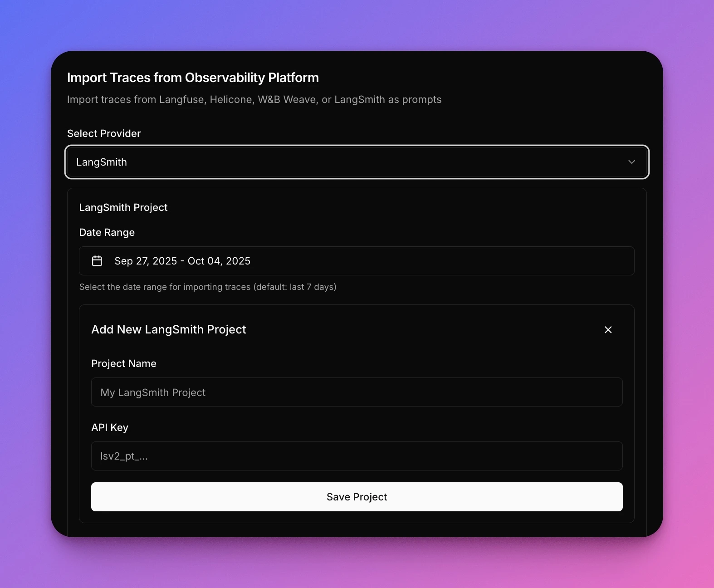Click the chevron arrow in the provider selector
714x588 pixels.
coord(631,162)
